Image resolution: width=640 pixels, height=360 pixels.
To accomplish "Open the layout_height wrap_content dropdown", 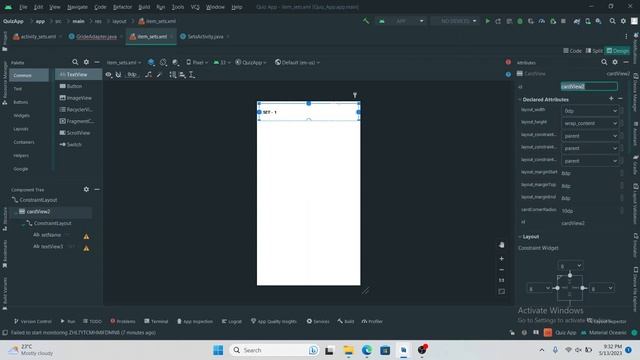I will tap(590, 123).
